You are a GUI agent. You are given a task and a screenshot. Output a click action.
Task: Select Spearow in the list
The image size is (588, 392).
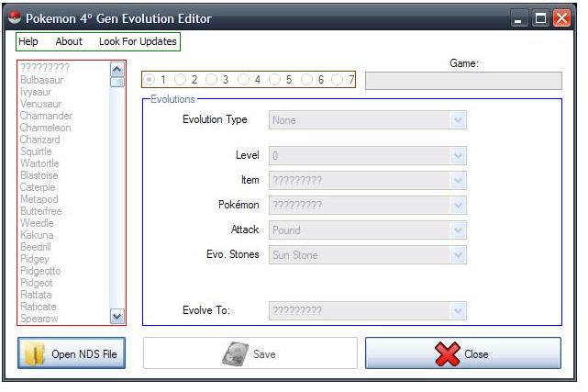[39, 319]
